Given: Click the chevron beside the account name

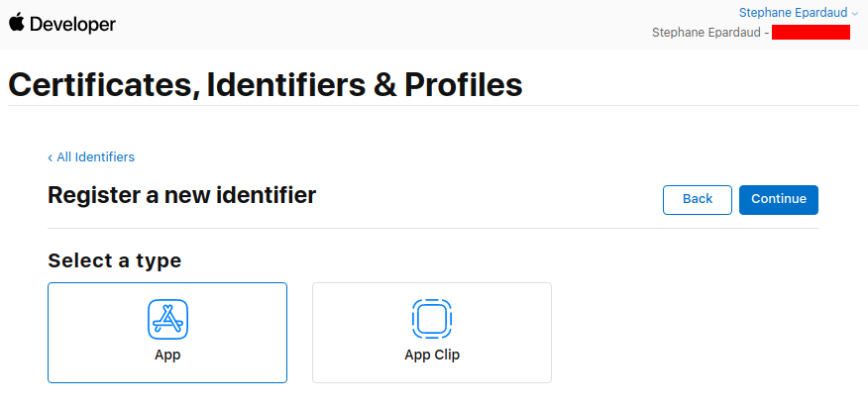Looking at the screenshot, I should [854, 14].
